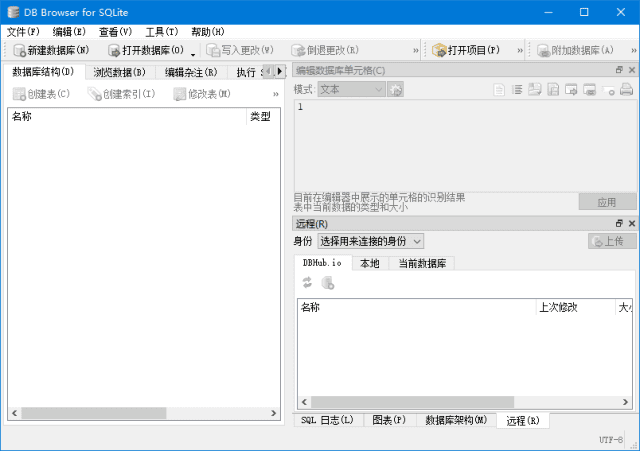Switch to the 执行 SQL tab

point(246,73)
